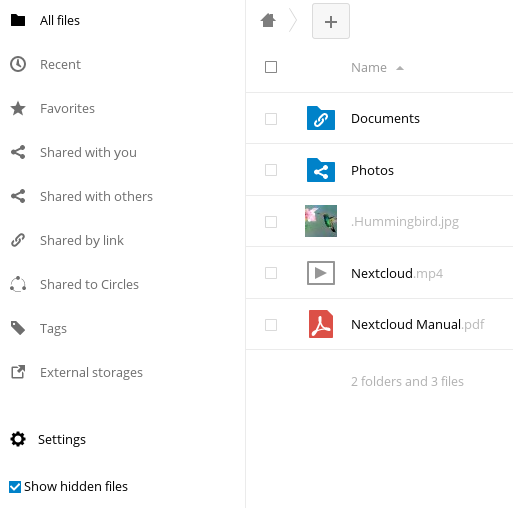Screen dimensions: 513x508
Task: Check the box next to Nextcloud.mp4
Action: point(271,273)
